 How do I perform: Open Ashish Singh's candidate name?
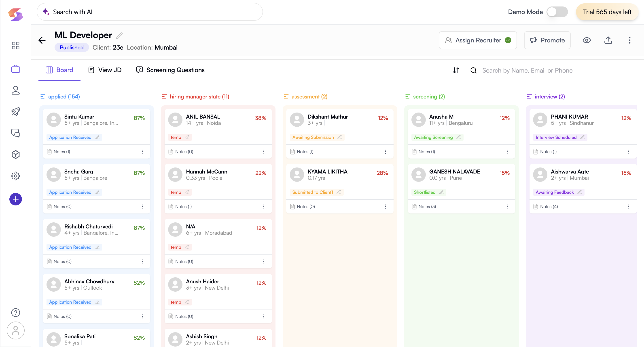click(x=202, y=336)
